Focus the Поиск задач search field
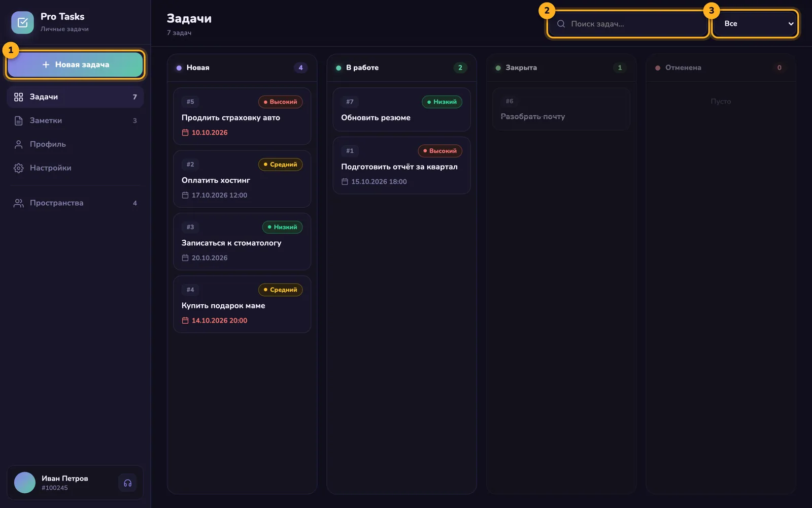This screenshot has height=508, width=812. pyautogui.click(x=628, y=24)
